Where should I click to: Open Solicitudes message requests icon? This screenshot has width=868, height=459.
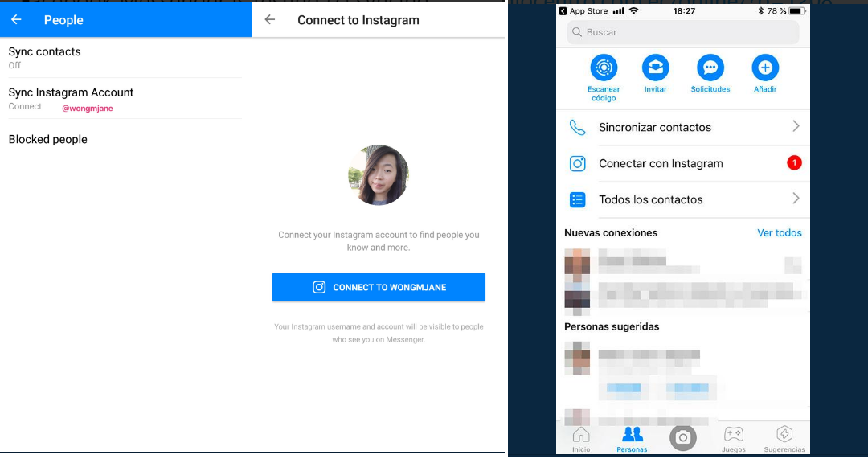tap(710, 68)
